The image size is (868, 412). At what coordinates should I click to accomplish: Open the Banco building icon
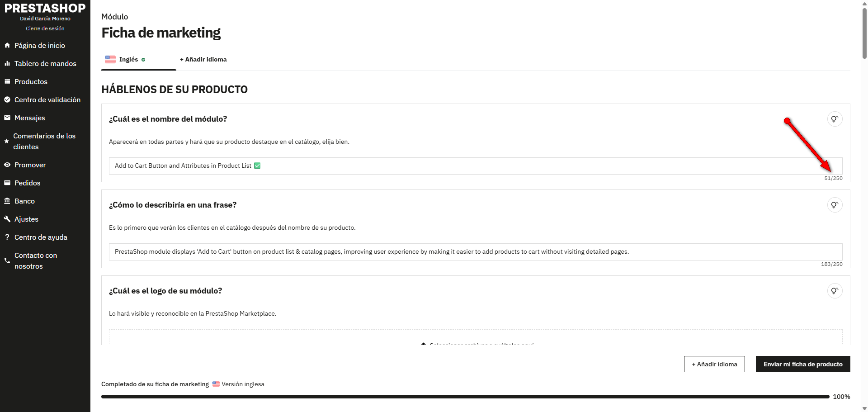point(7,201)
